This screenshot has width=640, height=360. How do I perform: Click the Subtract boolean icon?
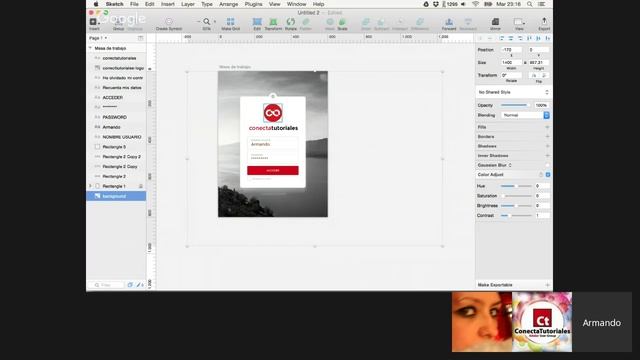pyautogui.click(x=381, y=22)
